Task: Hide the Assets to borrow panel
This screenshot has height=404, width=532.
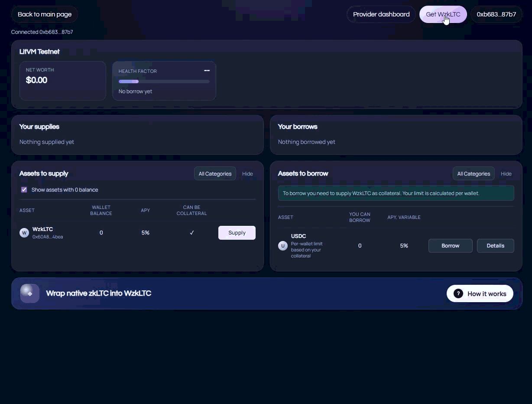Action: [506, 174]
